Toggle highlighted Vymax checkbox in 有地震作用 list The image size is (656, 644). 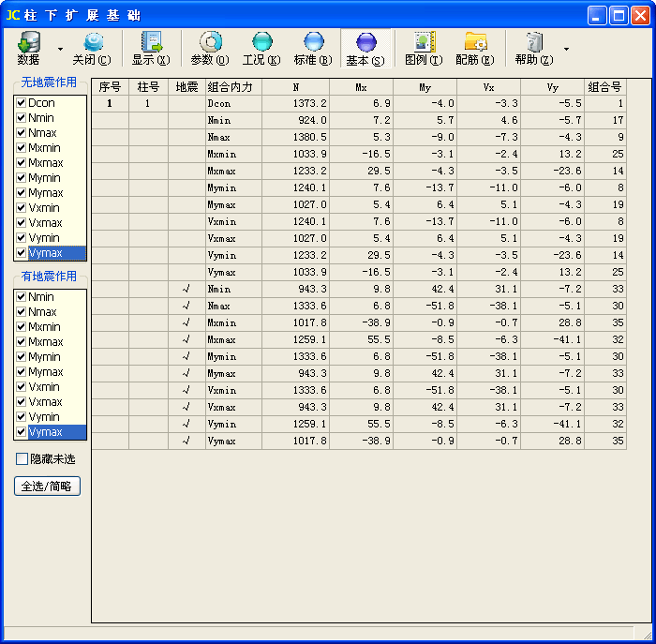21,432
